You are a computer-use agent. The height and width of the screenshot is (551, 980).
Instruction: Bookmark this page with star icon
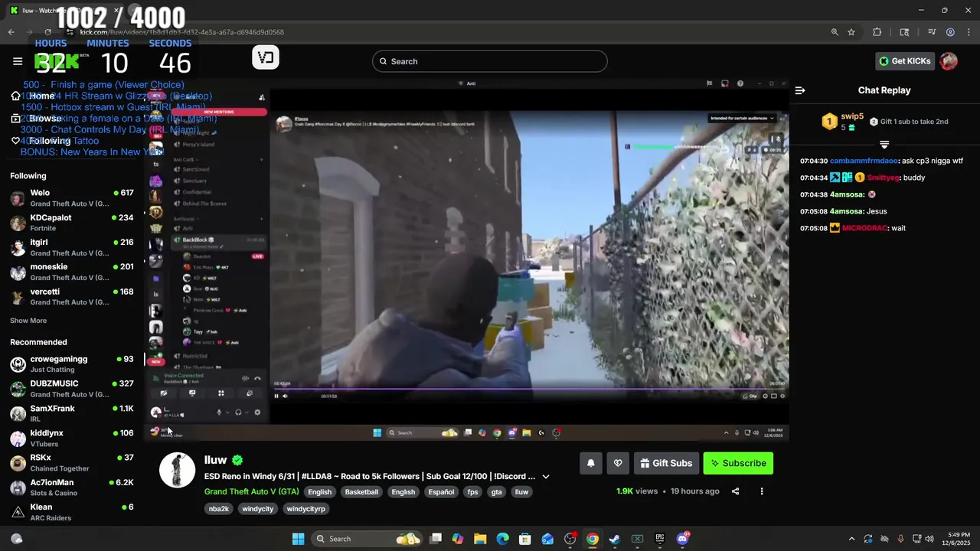[851, 32]
